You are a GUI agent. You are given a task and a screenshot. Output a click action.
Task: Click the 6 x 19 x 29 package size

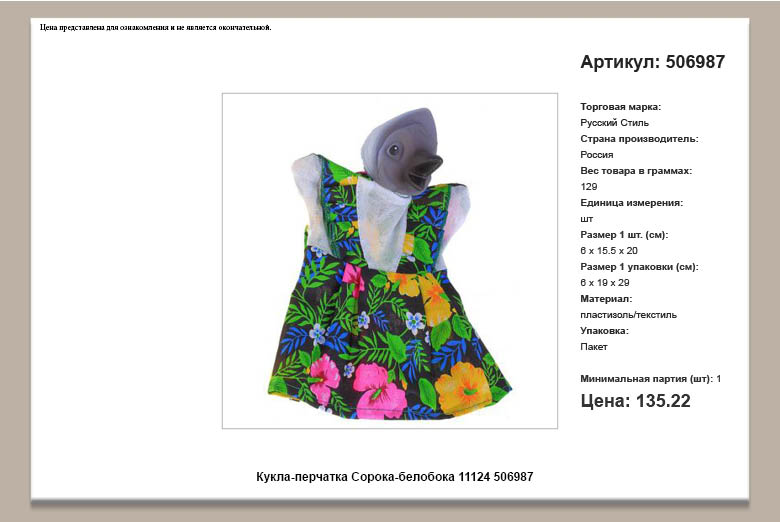point(604,283)
